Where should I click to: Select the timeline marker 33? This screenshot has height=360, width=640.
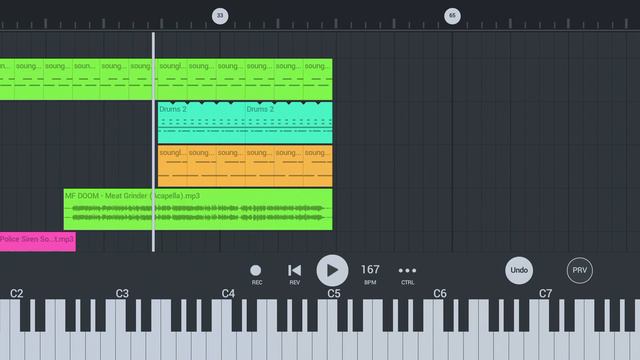click(220, 16)
